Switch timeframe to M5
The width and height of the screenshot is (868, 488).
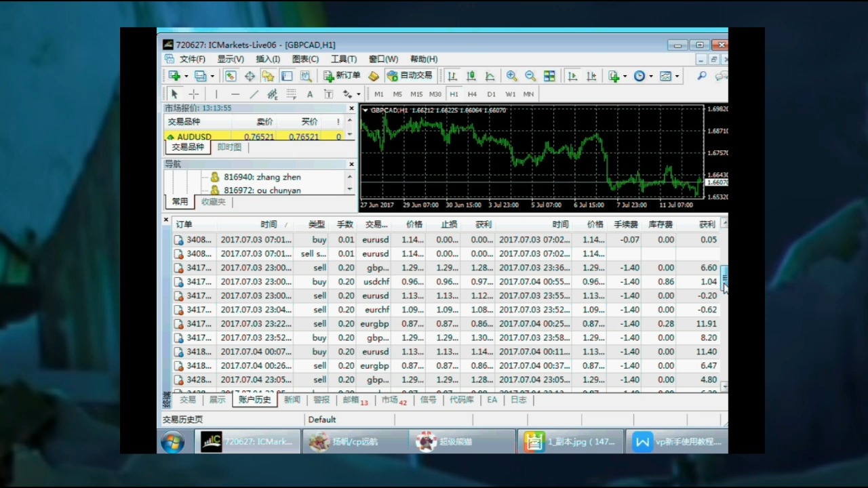point(397,94)
